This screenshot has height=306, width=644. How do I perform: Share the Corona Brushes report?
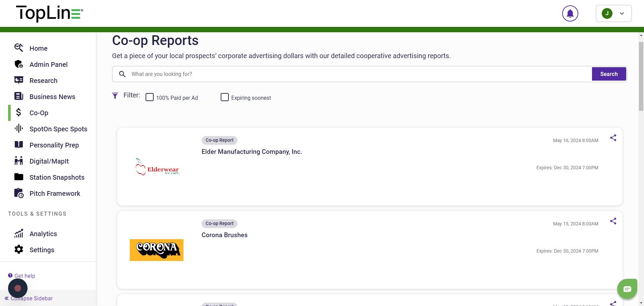[613, 221]
